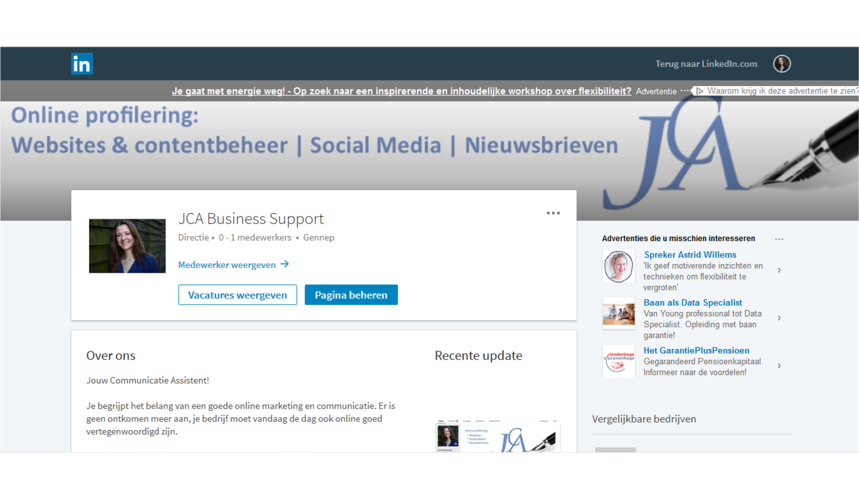The width and height of the screenshot is (859, 504).
Task: Expand chevron for Het GarantiePlusPensioen ad
Action: (x=779, y=366)
